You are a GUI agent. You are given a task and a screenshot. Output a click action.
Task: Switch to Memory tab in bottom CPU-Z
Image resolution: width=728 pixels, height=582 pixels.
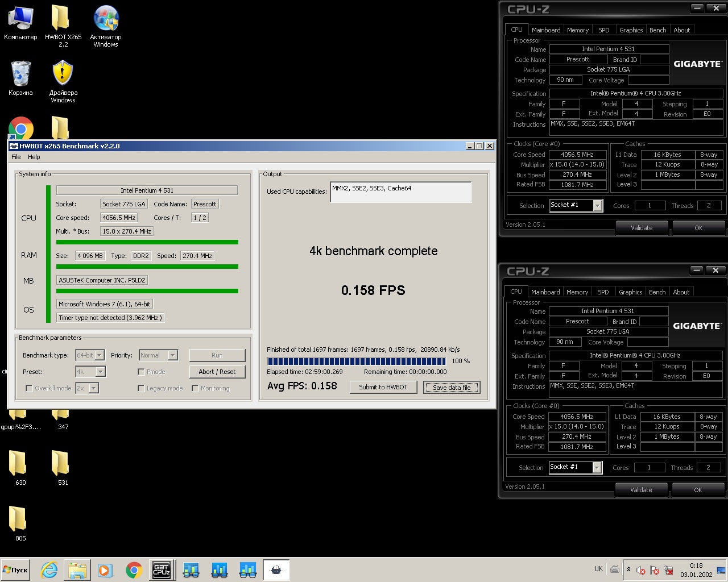pyautogui.click(x=577, y=292)
